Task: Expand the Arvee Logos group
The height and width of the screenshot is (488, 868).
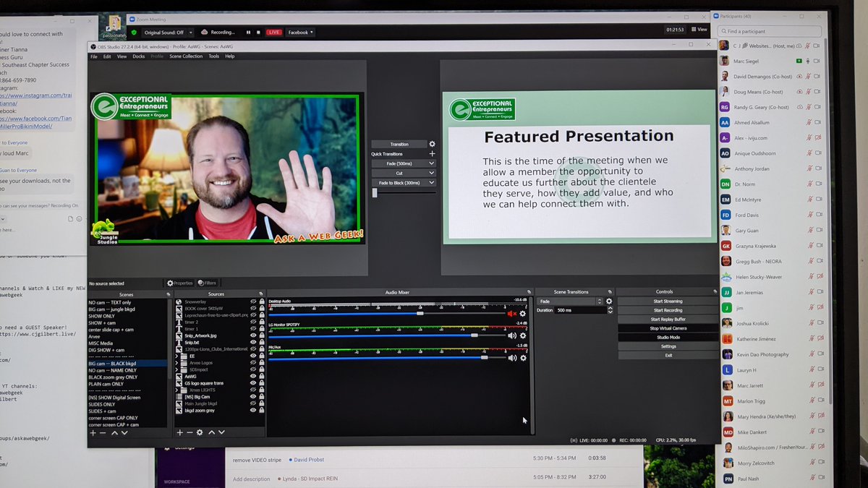Action: pos(176,363)
